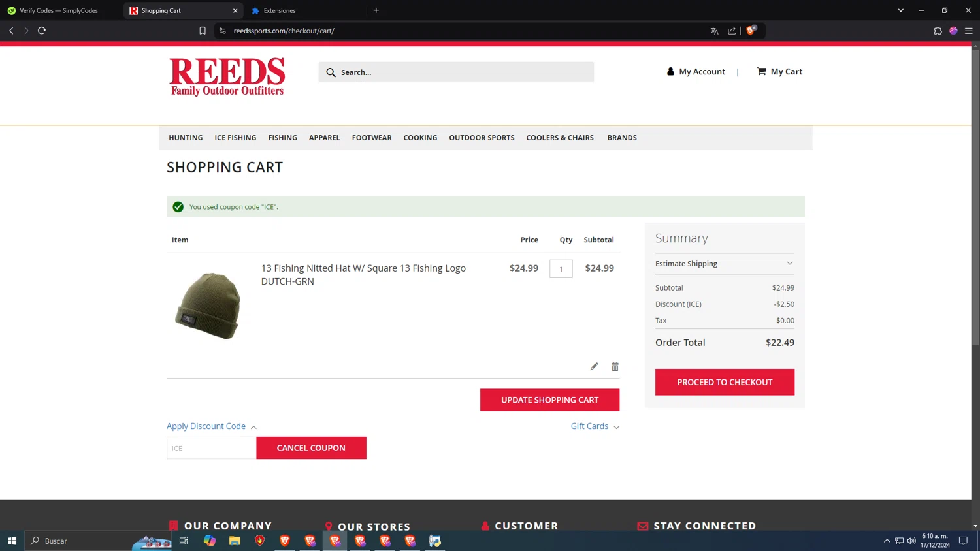Collapse the Apply Discount Code section

coord(211,426)
